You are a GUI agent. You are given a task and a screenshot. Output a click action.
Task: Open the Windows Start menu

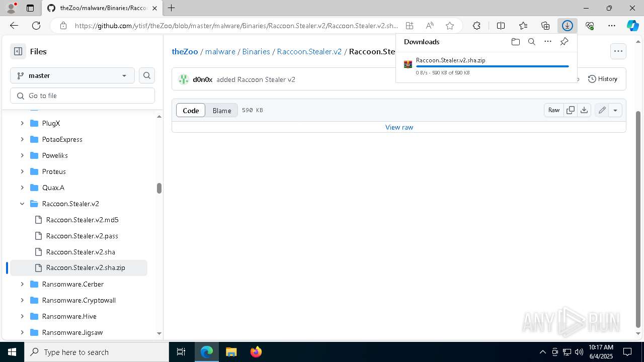coord(12,352)
